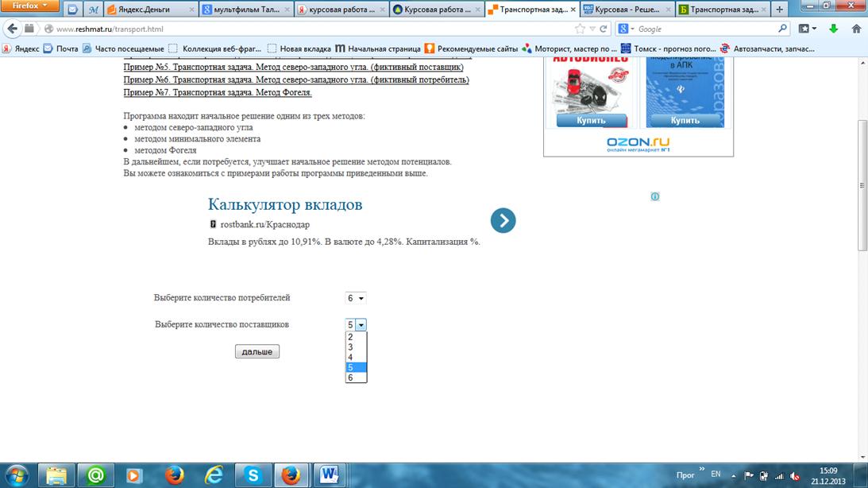Open the history dropdown arrow beside star
This screenshot has width=868, height=488.
tap(592, 29)
